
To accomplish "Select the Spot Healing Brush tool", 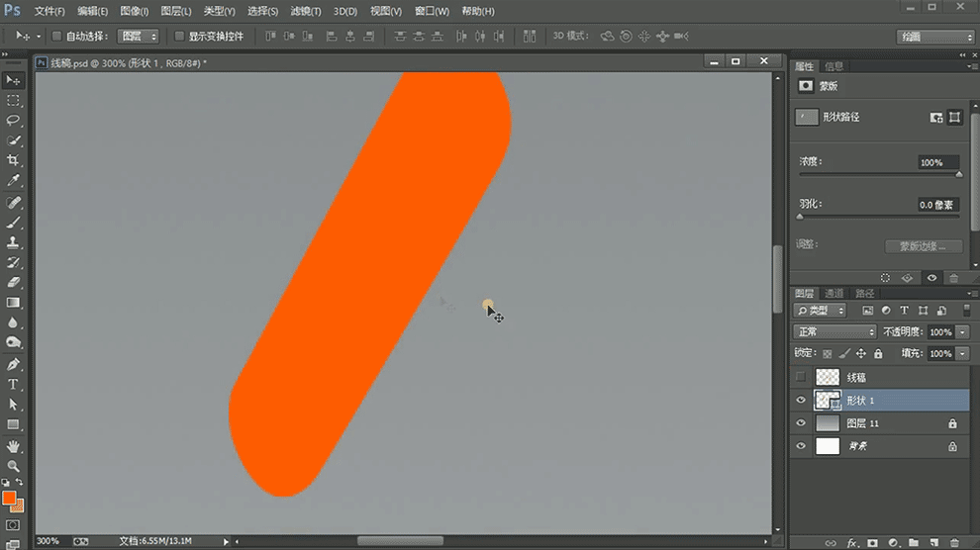I will [13, 203].
